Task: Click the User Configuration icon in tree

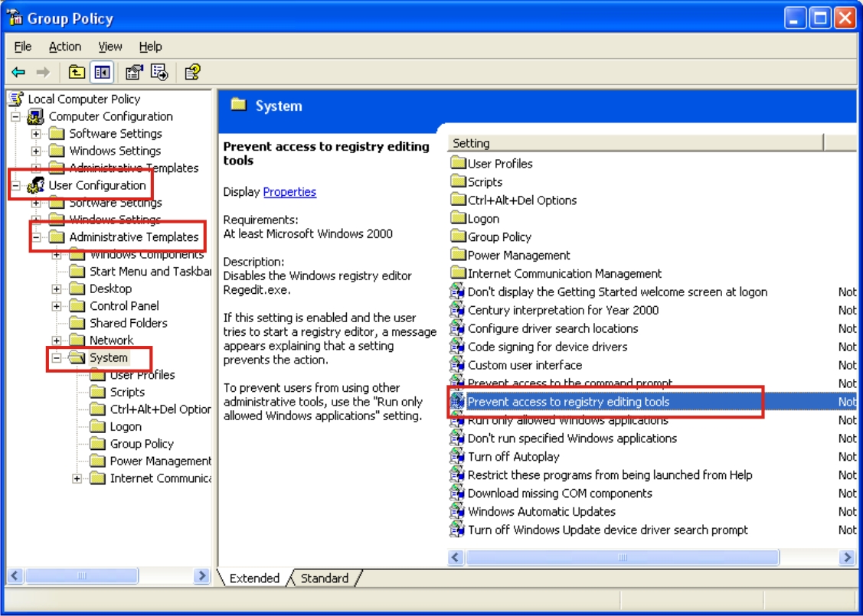Action: click(x=36, y=185)
